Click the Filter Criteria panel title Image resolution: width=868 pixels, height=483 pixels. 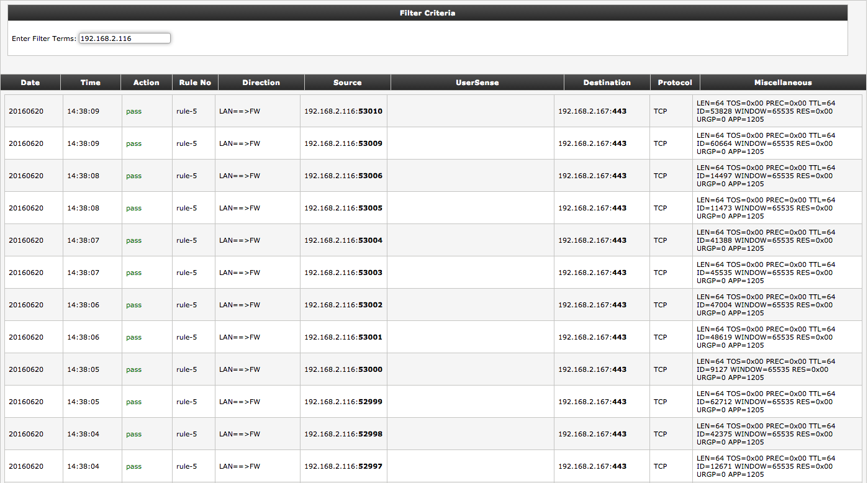tap(427, 13)
